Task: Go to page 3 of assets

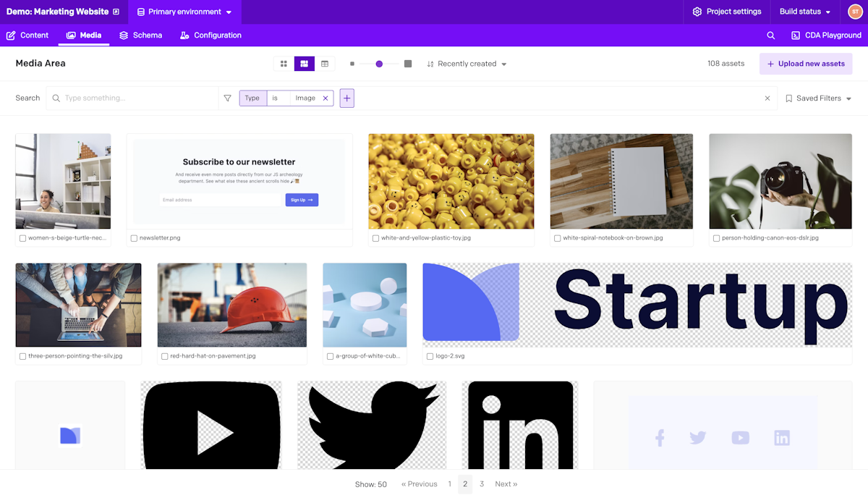Action: 482,484
